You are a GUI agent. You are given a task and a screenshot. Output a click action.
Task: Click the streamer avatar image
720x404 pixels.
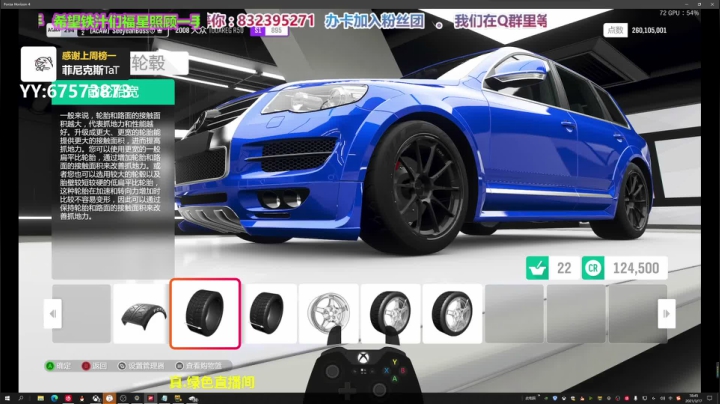tap(39, 64)
